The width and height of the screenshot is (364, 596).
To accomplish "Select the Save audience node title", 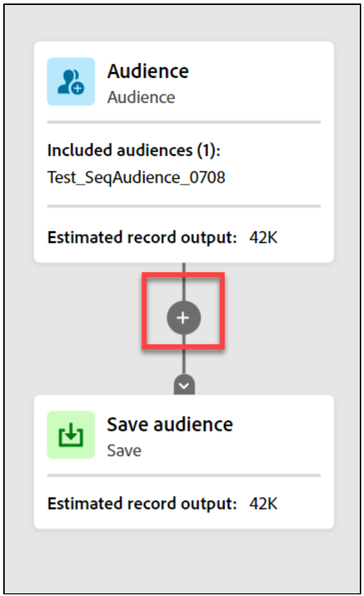I will (170, 425).
